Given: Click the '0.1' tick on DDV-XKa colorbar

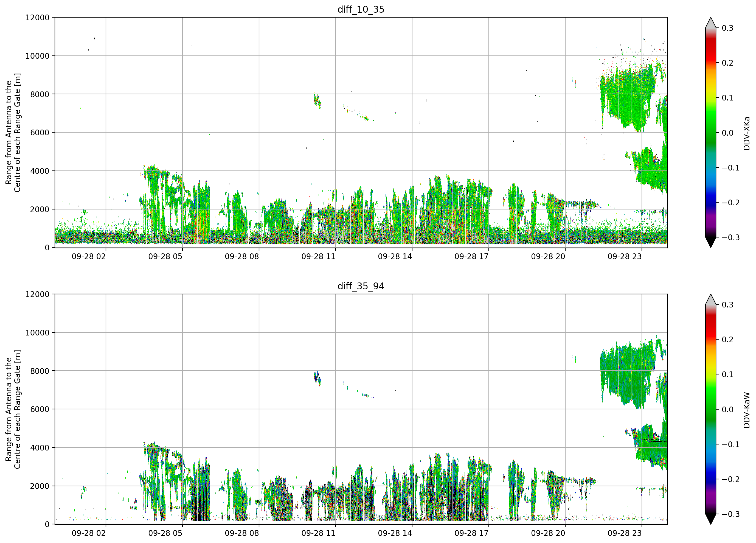Looking at the screenshot, I should click(x=728, y=98).
